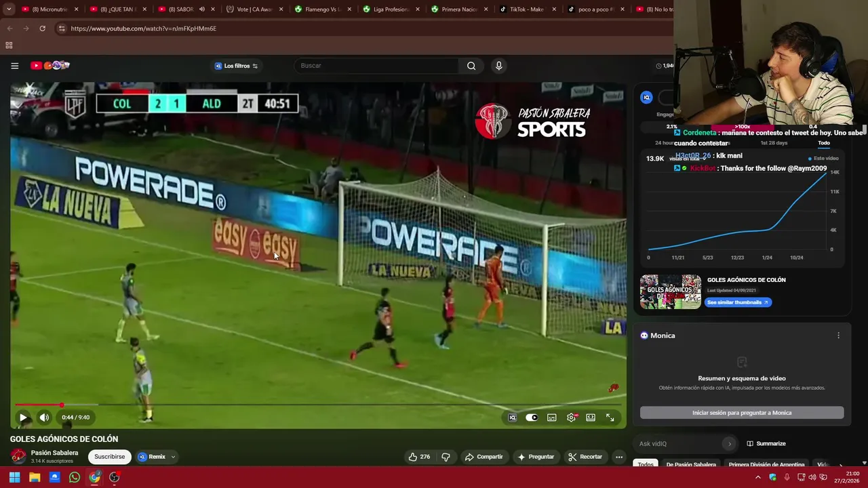Click the Preguntar button
Image resolution: width=868 pixels, height=488 pixels.
(536, 457)
